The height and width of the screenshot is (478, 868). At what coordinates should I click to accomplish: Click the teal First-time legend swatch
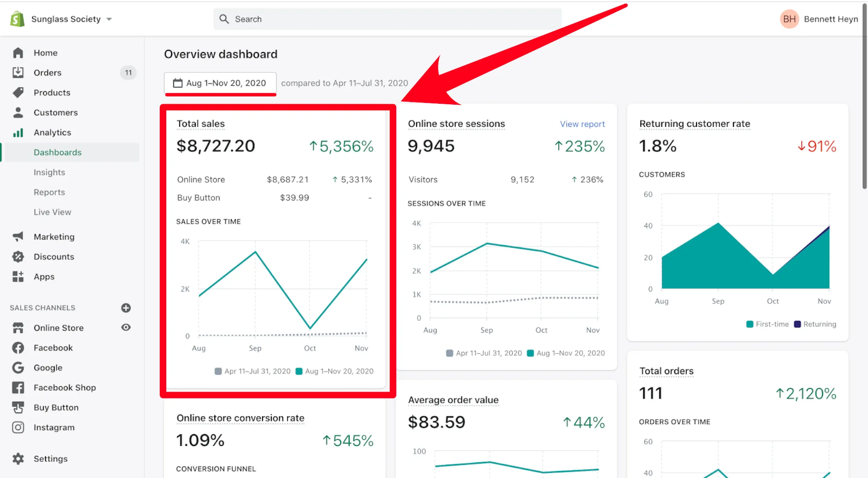click(750, 324)
